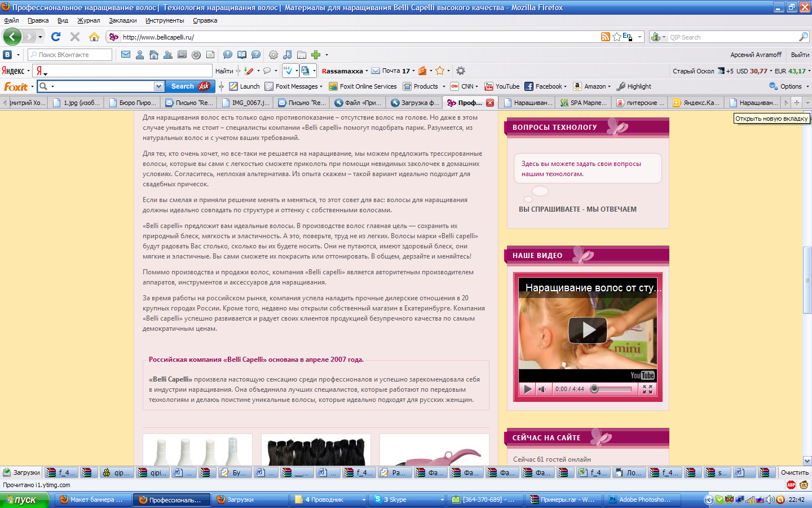Open the Справка menu
Screen dimensions: 812x508
pyautogui.click(x=205, y=20)
